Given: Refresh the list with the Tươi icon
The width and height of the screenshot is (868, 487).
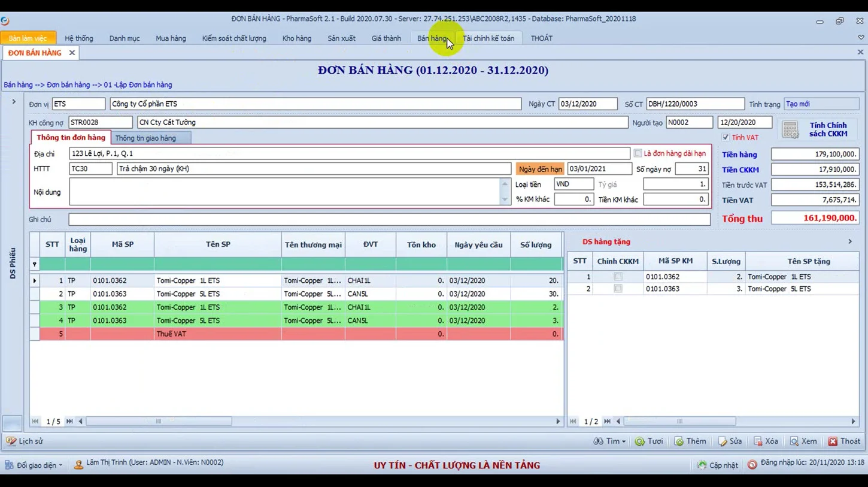Looking at the screenshot, I should (x=640, y=441).
